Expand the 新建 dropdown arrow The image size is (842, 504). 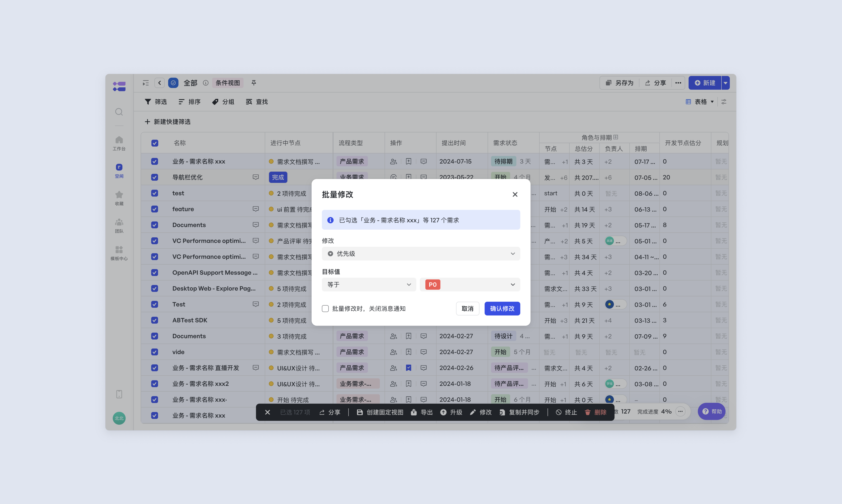coord(725,83)
